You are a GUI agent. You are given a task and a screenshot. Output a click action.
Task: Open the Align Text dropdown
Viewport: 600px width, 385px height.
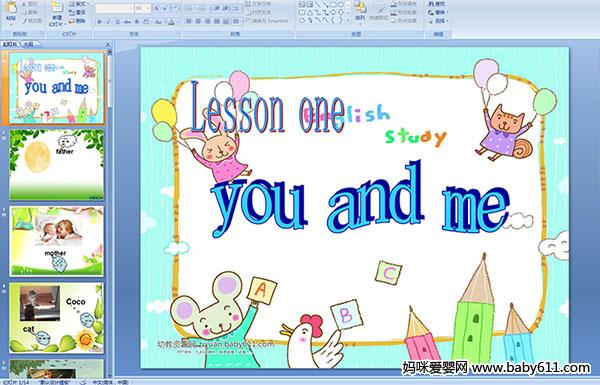(x=261, y=12)
